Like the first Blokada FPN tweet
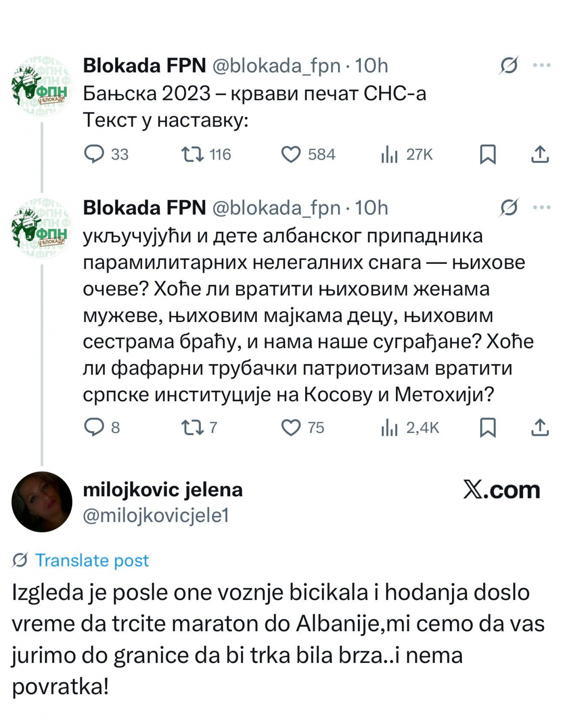This screenshot has height=728, width=565. [291, 154]
